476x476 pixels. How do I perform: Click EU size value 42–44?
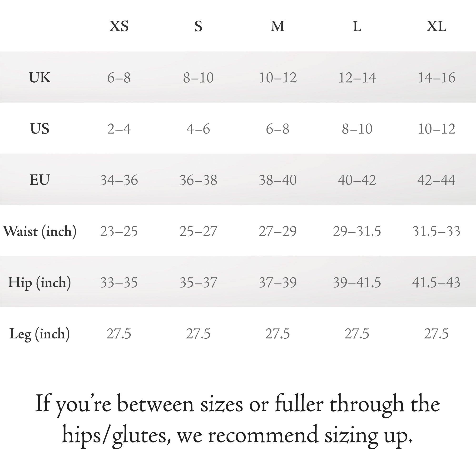(436, 180)
